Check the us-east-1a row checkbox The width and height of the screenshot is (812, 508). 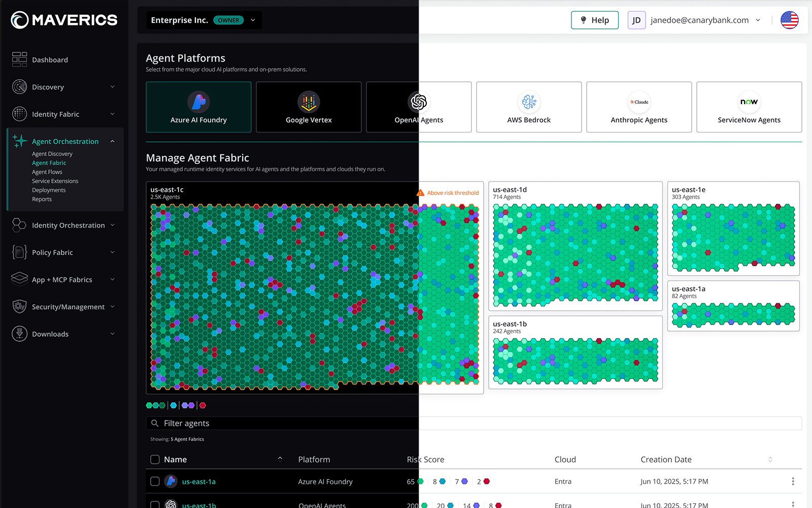[x=155, y=481]
